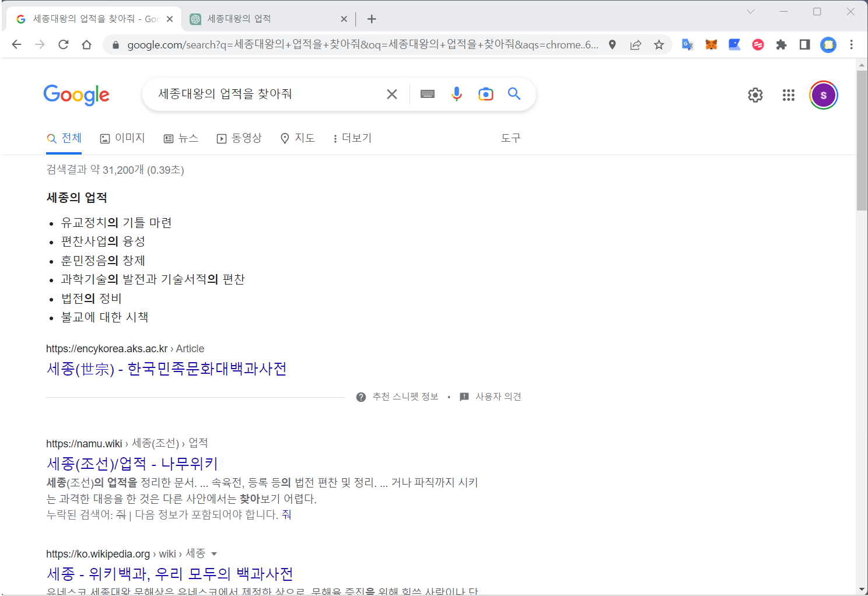Reload the current page
This screenshot has height=596, width=868.
[x=63, y=44]
